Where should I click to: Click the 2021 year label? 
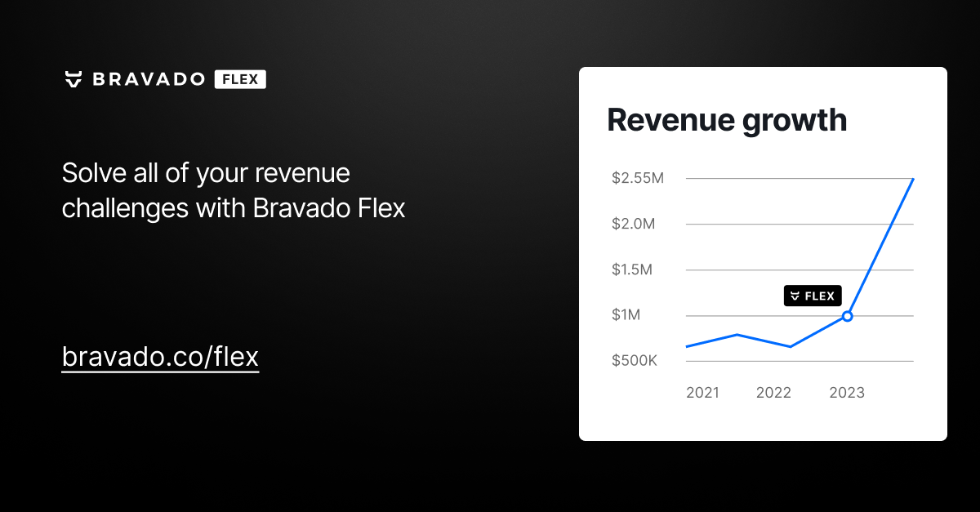click(703, 393)
